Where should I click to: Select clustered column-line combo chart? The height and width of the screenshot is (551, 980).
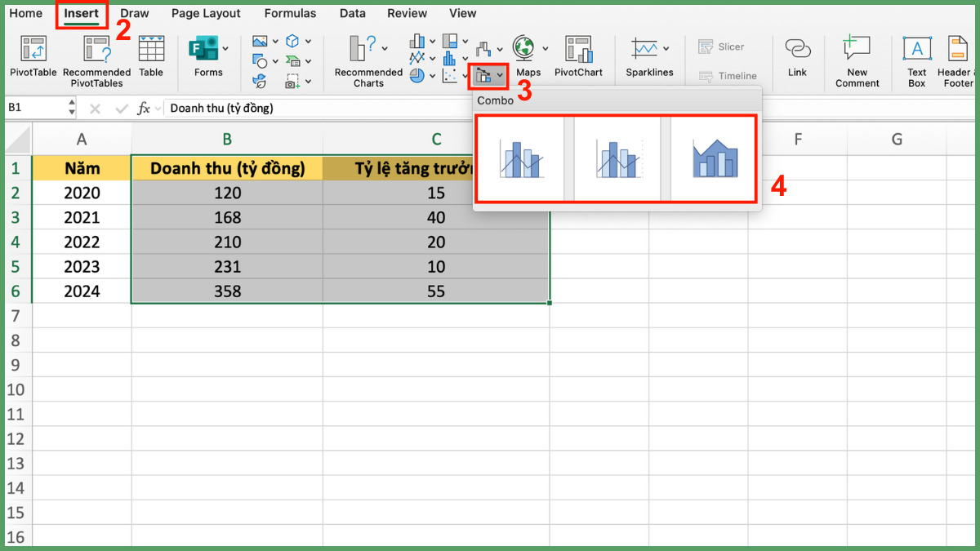(x=520, y=159)
